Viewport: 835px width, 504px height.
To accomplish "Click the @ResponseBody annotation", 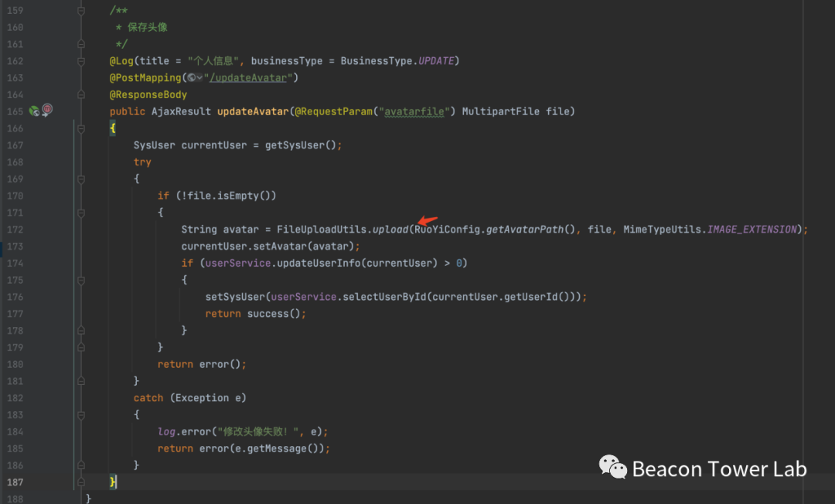I will tap(148, 95).
